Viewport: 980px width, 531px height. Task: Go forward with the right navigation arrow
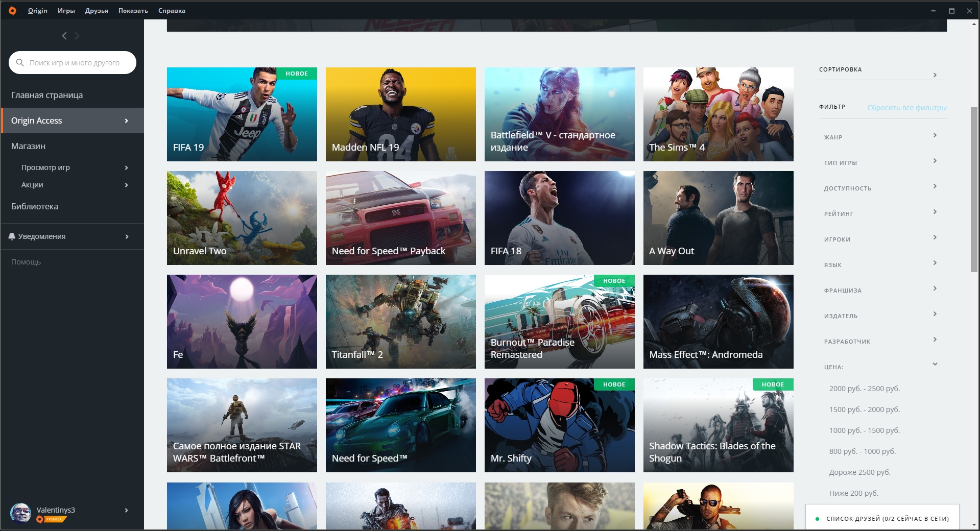[x=77, y=36]
